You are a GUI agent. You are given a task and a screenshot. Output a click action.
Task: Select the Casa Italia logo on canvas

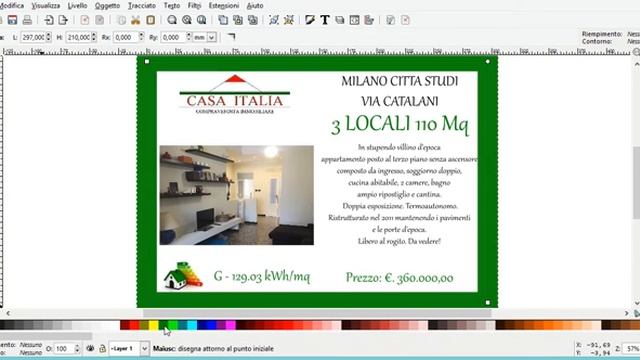(235, 94)
